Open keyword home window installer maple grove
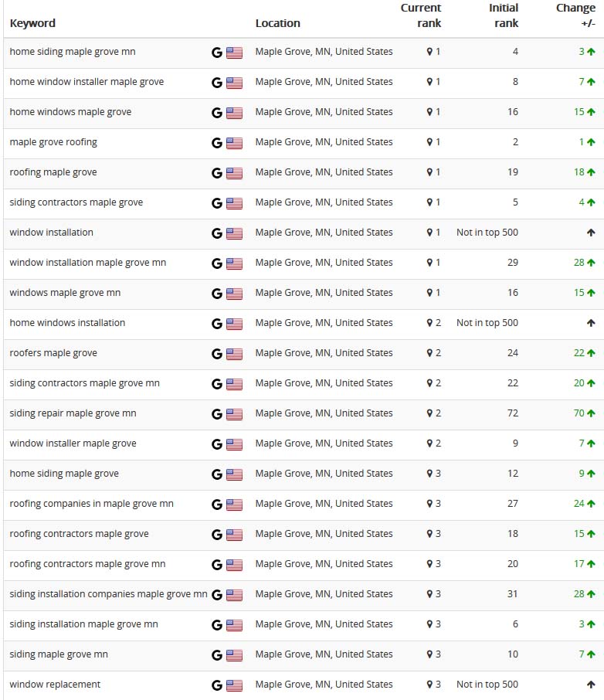Viewport: 604px width, 700px height. tap(87, 82)
